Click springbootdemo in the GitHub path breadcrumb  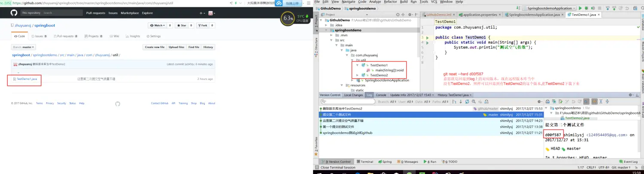pos(45,55)
